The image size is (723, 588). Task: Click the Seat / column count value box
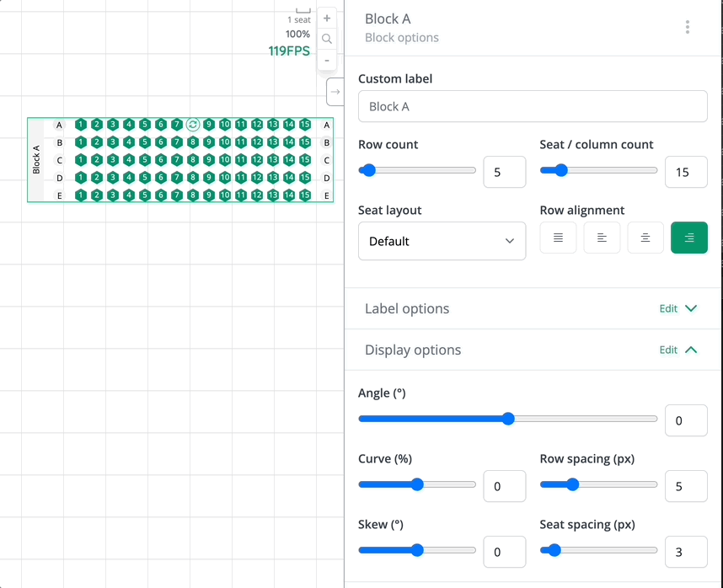(x=686, y=172)
